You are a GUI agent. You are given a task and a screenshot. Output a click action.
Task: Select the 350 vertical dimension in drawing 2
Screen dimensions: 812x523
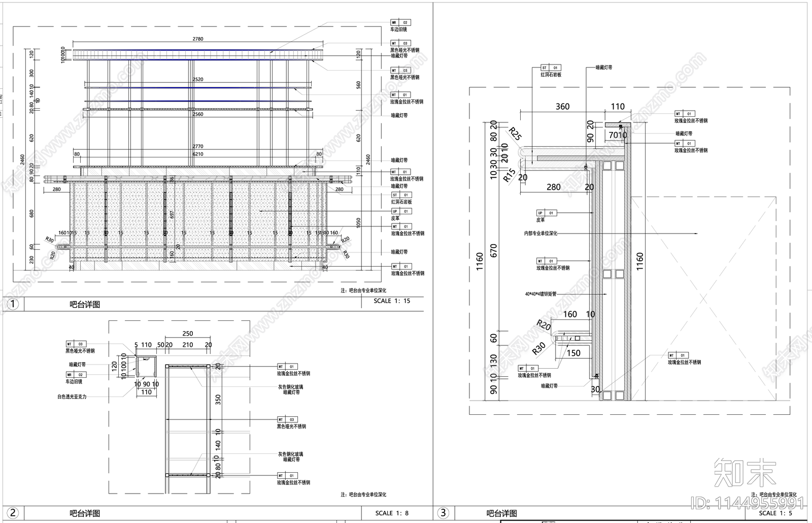pyautogui.click(x=218, y=400)
